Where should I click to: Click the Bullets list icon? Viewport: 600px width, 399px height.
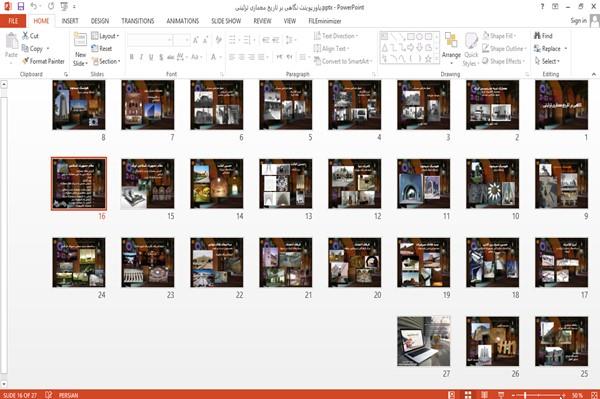pos(233,40)
